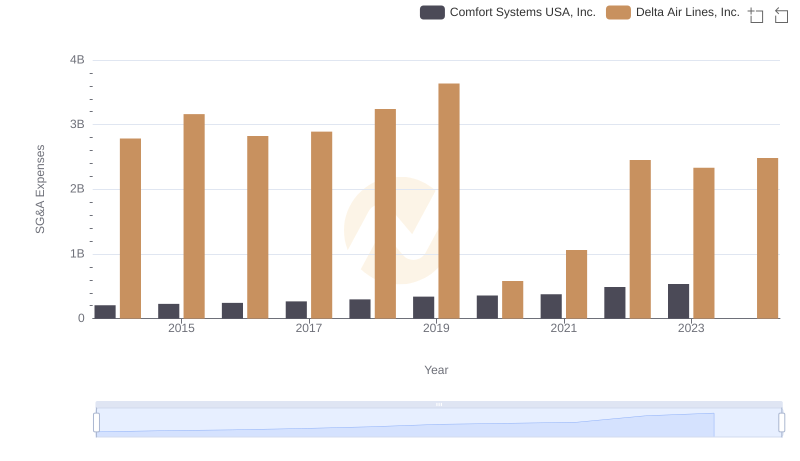Click the Delta Air Lines bar for 2017
Viewport: 800px width, 461px height.
pyautogui.click(x=321, y=225)
